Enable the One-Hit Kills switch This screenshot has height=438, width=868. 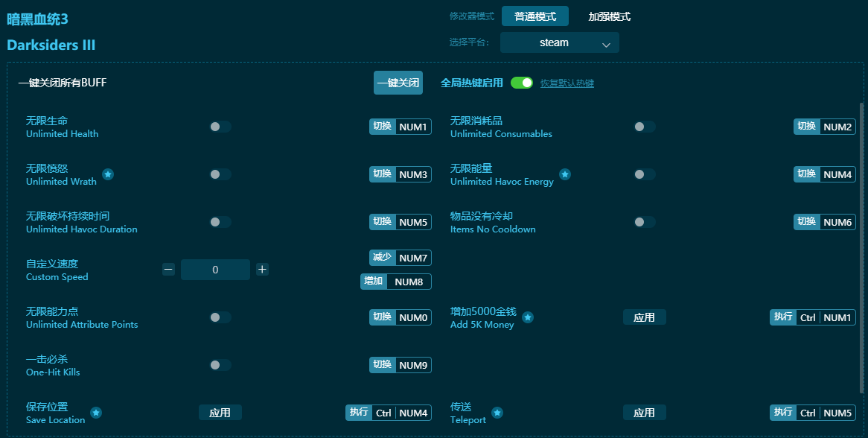(x=220, y=365)
